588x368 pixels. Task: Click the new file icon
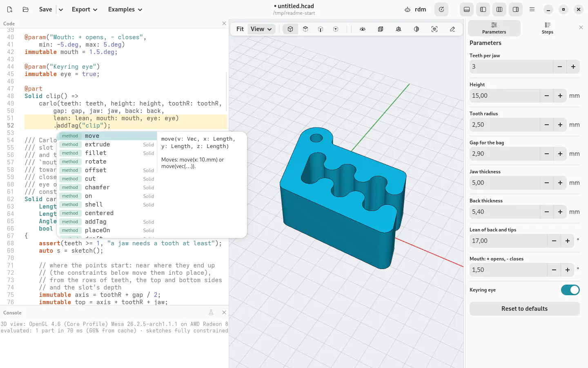pyautogui.click(x=10, y=9)
